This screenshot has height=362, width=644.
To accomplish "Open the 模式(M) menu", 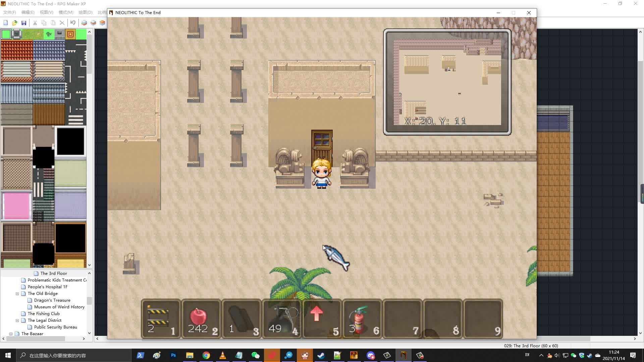I will click(x=66, y=12).
